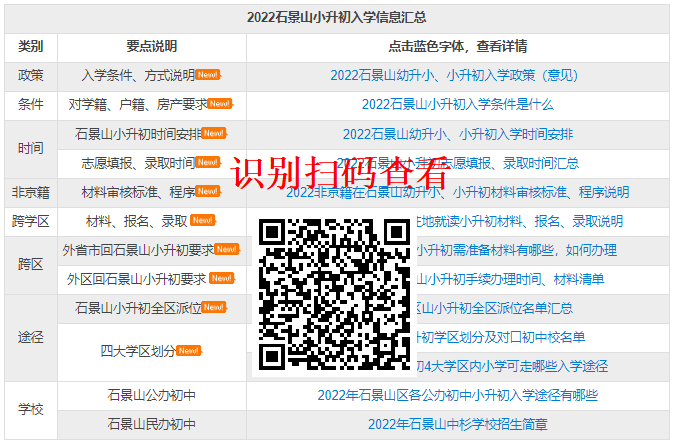674x446 pixels.
Task: Select the 时间 category cell
Action: point(31,149)
